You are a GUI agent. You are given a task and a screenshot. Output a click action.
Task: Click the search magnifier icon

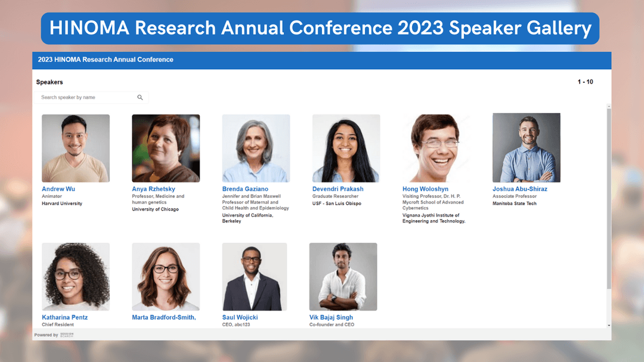pyautogui.click(x=140, y=97)
